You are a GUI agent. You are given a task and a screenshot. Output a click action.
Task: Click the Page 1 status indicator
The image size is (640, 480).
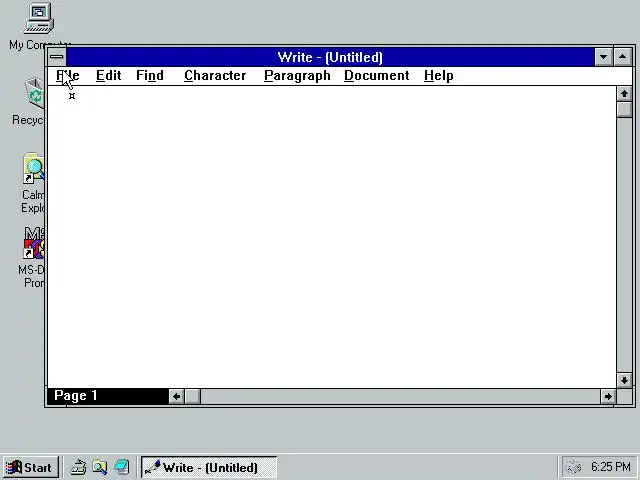108,396
